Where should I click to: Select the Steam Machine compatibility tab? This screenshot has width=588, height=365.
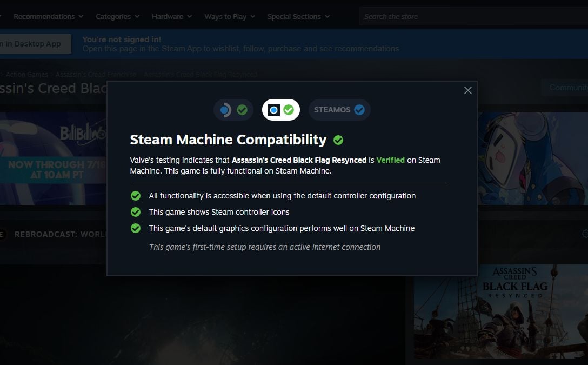(281, 110)
